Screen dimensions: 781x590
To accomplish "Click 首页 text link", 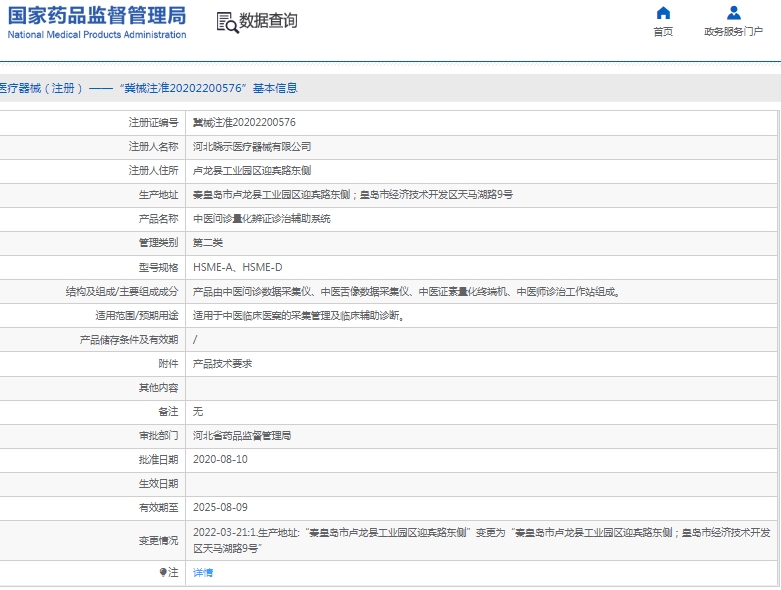I will pyautogui.click(x=663, y=31).
